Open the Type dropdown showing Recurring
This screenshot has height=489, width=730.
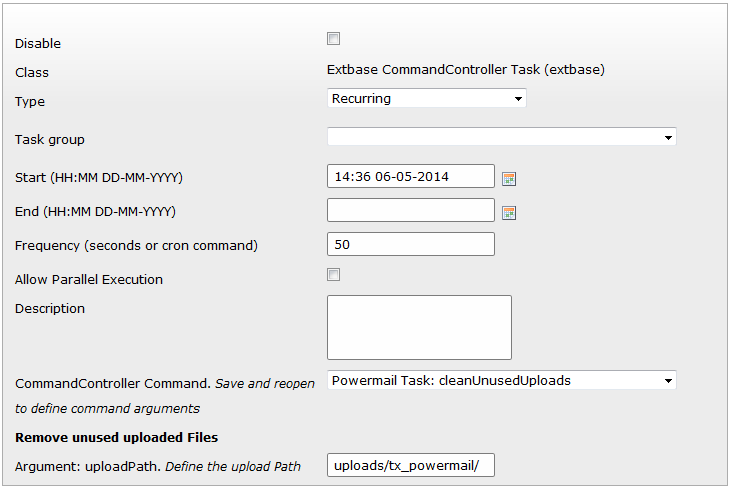click(427, 99)
